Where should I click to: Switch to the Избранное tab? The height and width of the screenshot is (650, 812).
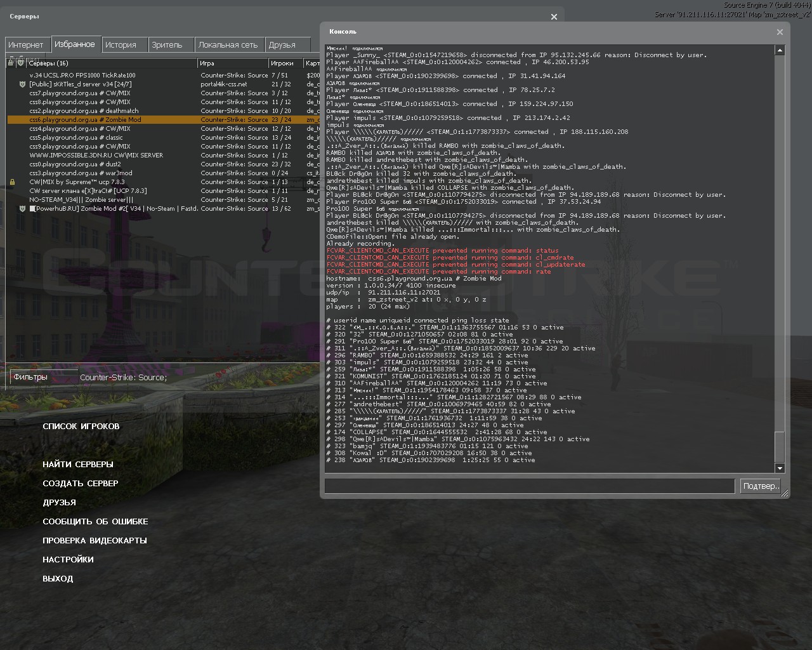(x=75, y=44)
